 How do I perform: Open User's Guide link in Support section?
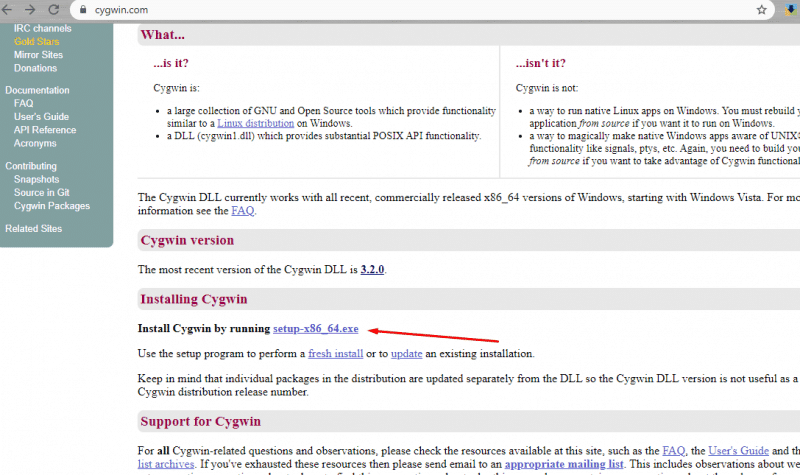point(738,451)
